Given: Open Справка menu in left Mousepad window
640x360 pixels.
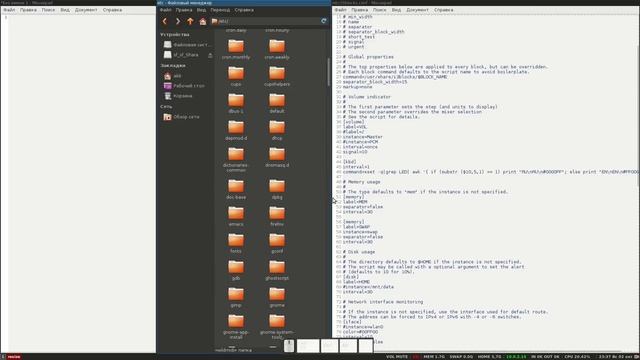Looking at the screenshot, I should [112, 10].
